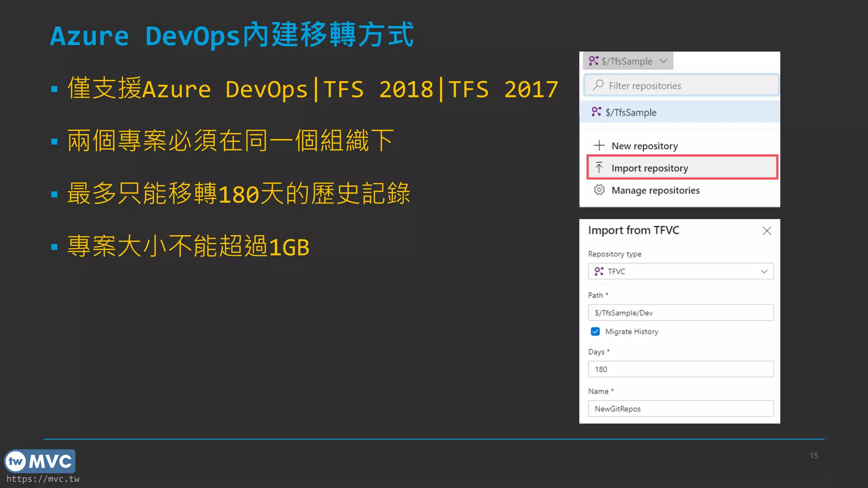Click the chevron arrow in the Repository type combo
The height and width of the screenshot is (488, 868).
click(764, 272)
